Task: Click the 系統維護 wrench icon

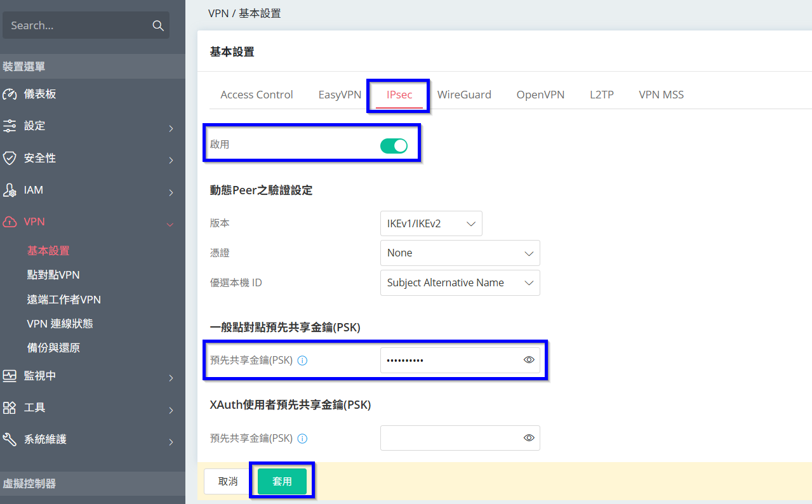Action: tap(10, 439)
